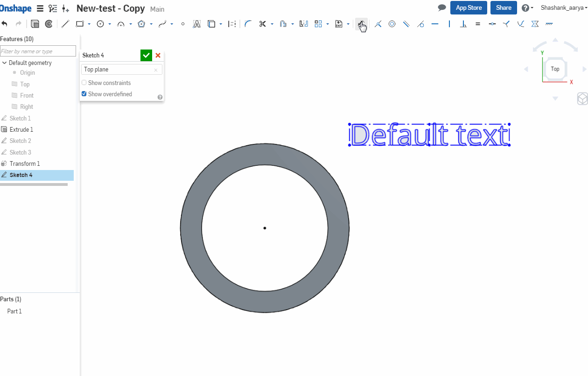588x376 pixels.
Task: Switch to the Main workspace
Action: point(157,9)
